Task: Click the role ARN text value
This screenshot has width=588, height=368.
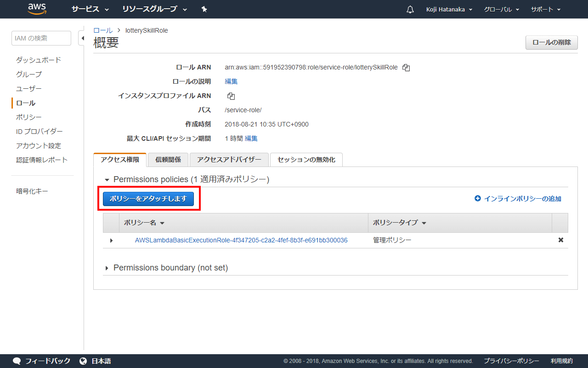Action: pyautogui.click(x=311, y=67)
